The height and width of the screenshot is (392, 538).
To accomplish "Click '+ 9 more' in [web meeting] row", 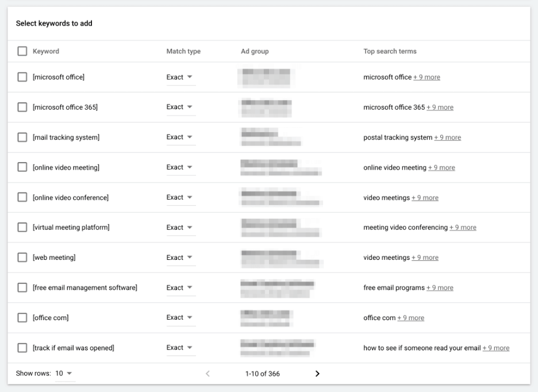I will tap(425, 258).
